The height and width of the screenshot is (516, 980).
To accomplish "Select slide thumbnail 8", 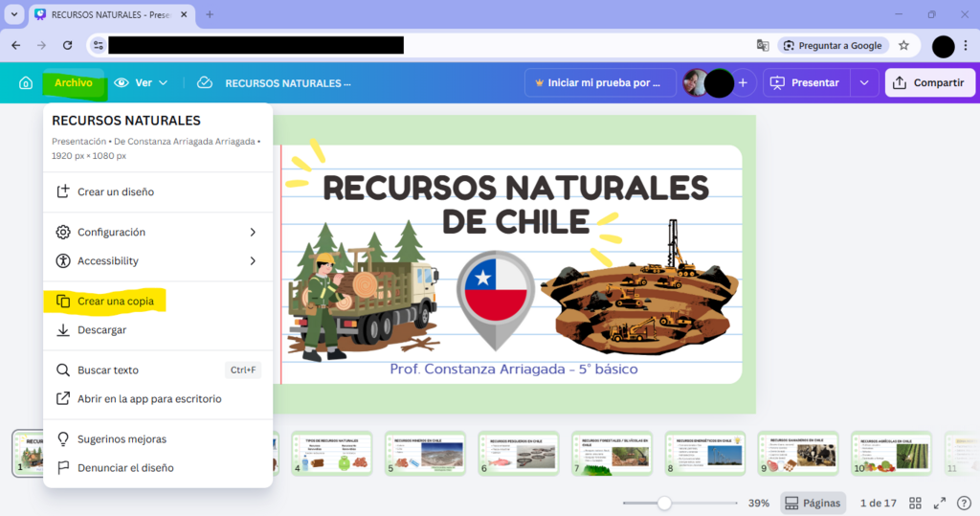I will [x=705, y=454].
